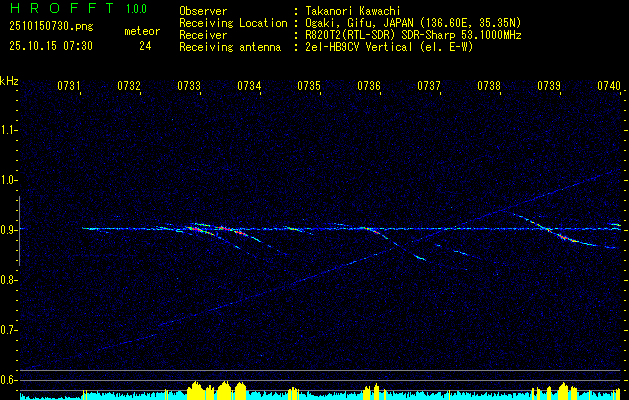Image resolution: width=629 pixels, height=400 pixels.
Task: Click the 'meteor' label
Action: pyautogui.click(x=142, y=31)
